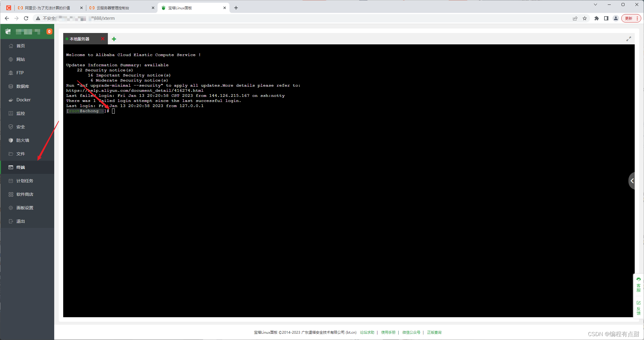Go back in browser history
The width and height of the screenshot is (644, 340).
tap(7, 18)
